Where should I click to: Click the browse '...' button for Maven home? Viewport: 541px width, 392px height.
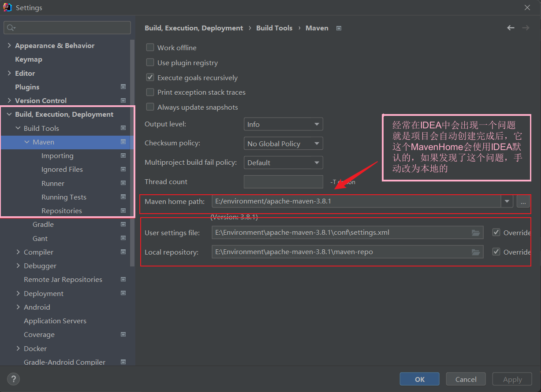[523, 202]
